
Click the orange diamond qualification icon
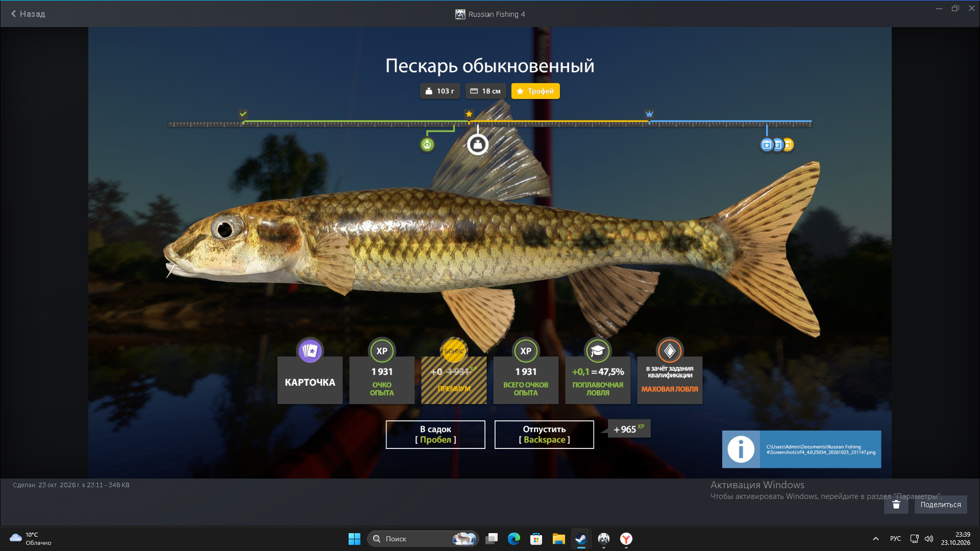(x=670, y=351)
